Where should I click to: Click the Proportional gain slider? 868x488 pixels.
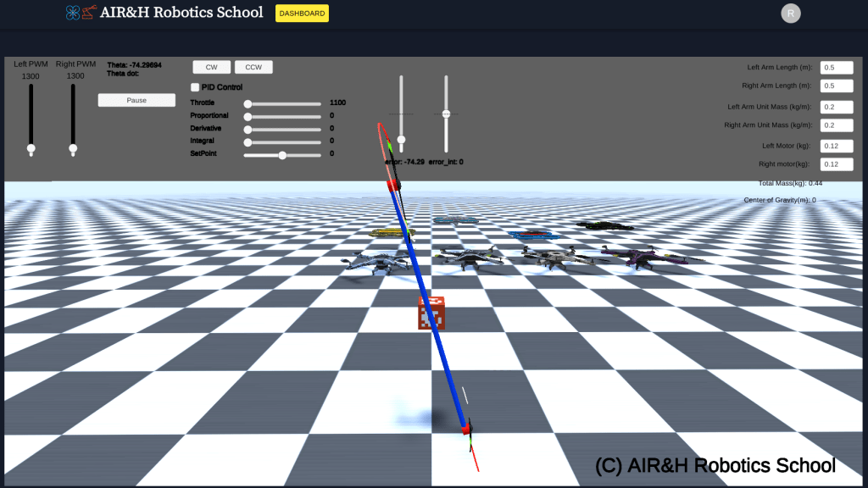pos(246,116)
